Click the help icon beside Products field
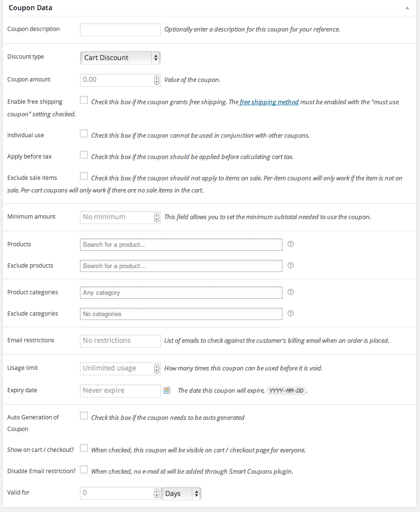This screenshot has height=512, width=420. 291,244
